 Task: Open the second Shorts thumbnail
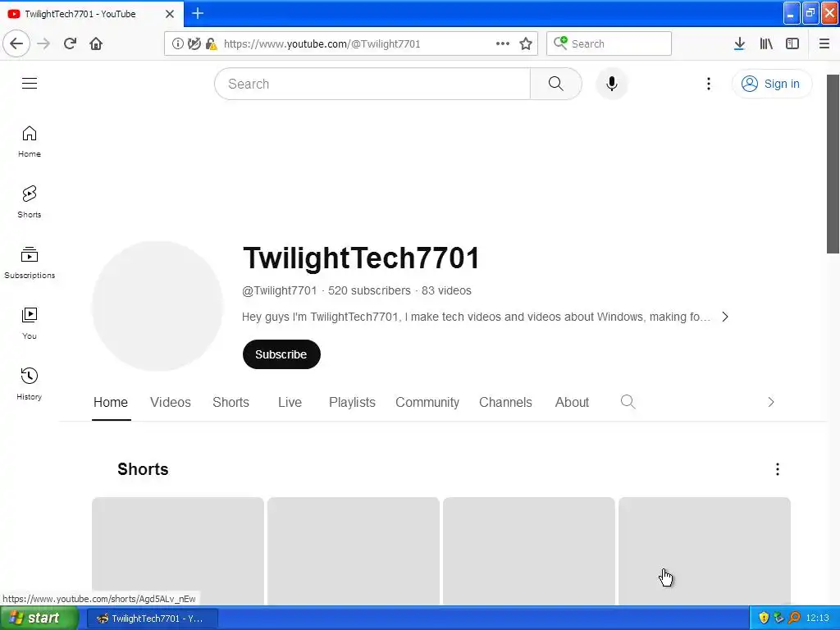click(x=354, y=551)
